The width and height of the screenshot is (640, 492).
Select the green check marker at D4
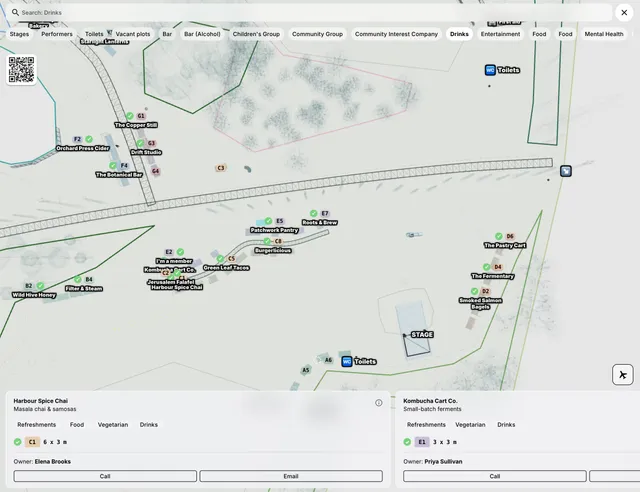click(x=487, y=267)
